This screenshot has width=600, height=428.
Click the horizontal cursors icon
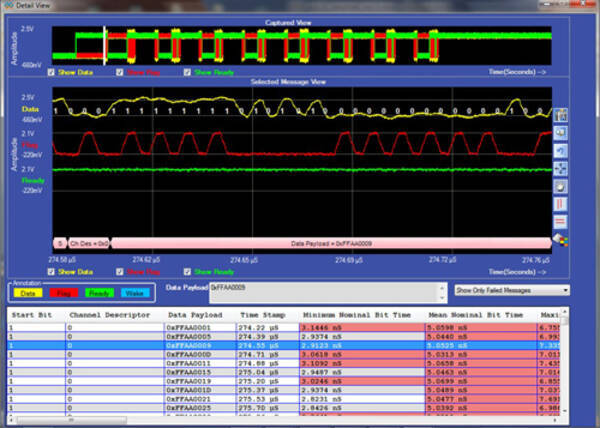pyautogui.click(x=559, y=221)
